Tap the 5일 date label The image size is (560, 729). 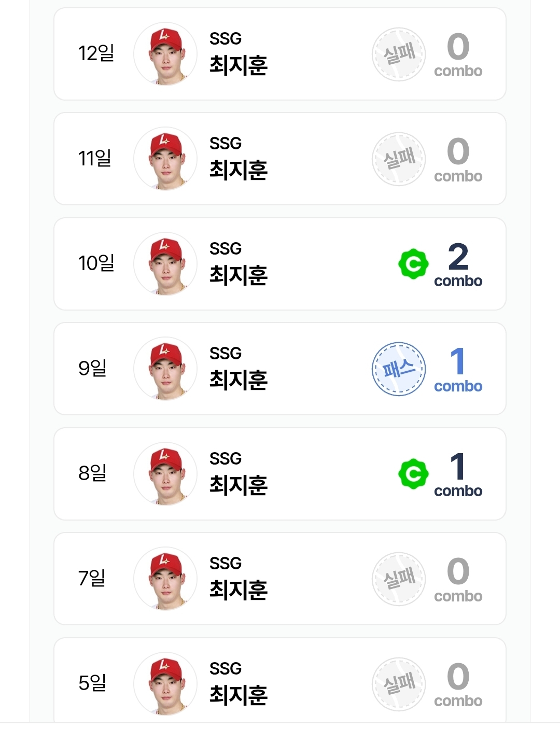92,683
